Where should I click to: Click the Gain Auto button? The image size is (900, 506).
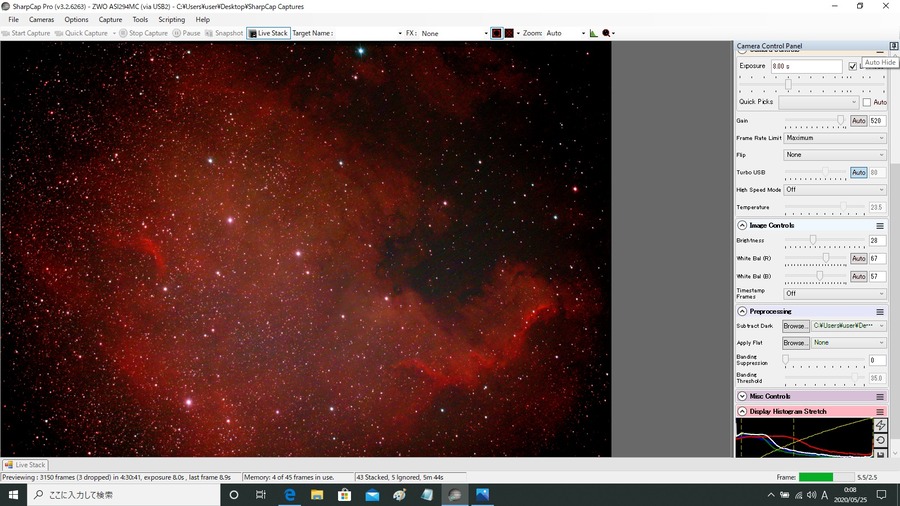(858, 120)
